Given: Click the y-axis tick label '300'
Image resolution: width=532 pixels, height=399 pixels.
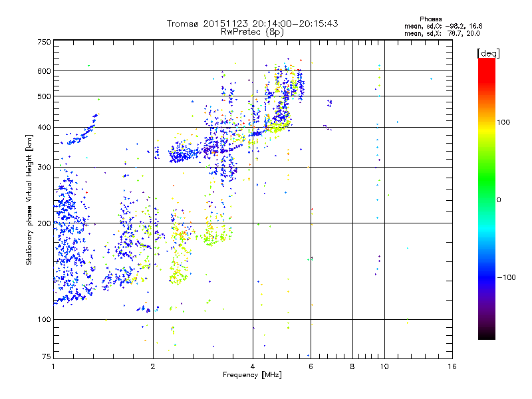Looking at the screenshot, I should [44, 167].
